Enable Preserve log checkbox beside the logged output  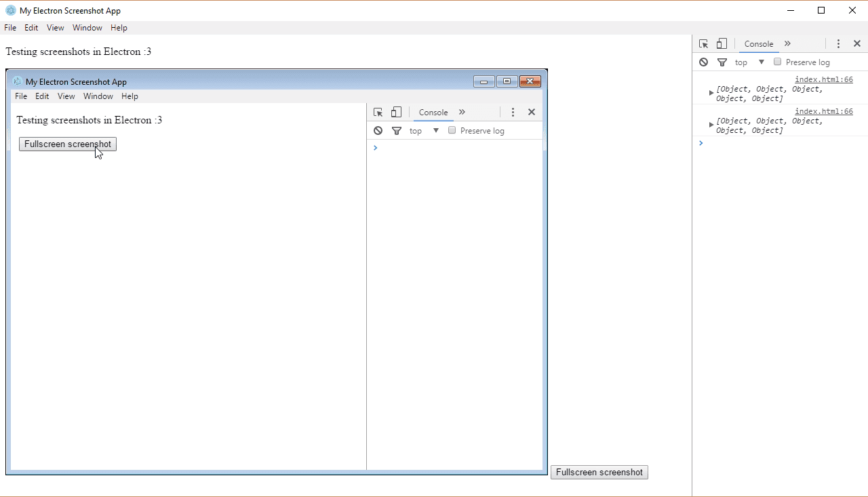coord(778,62)
